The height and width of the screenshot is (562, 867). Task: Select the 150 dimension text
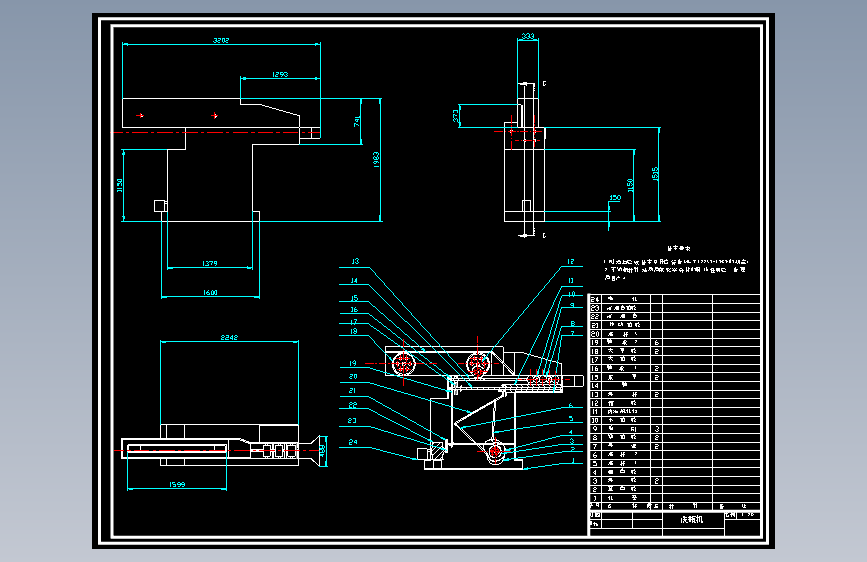coord(615,197)
